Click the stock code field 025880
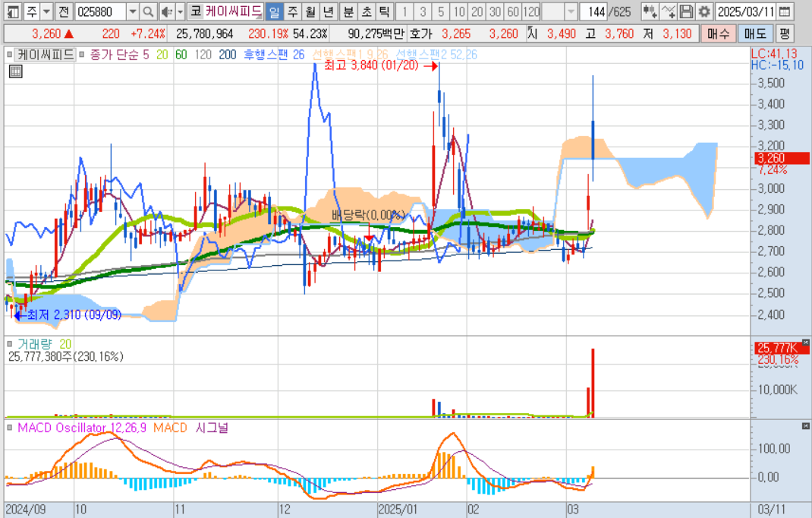Image resolution: width=812 pixels, height=518 pixels. point(100,11)
